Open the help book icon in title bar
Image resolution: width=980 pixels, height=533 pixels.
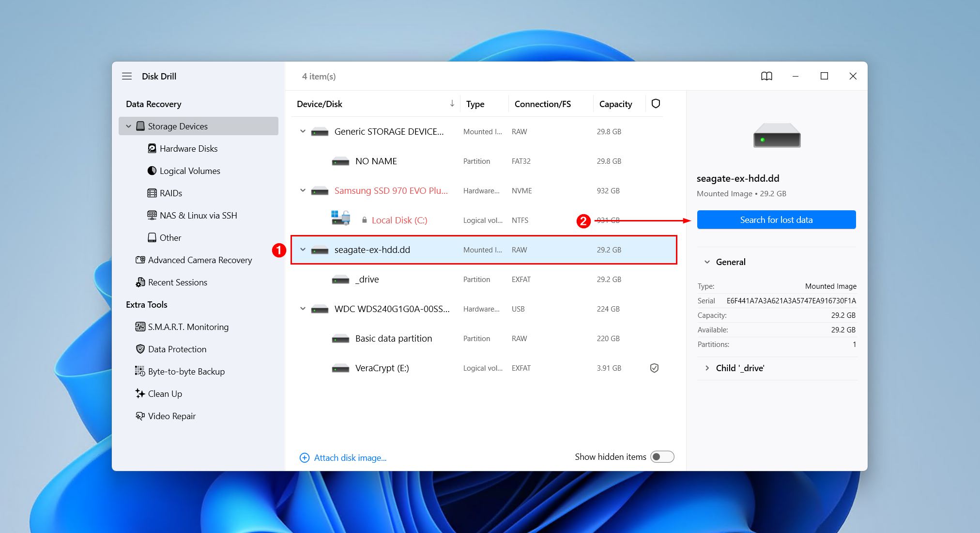pyautogui.click(x=766, y=76)
